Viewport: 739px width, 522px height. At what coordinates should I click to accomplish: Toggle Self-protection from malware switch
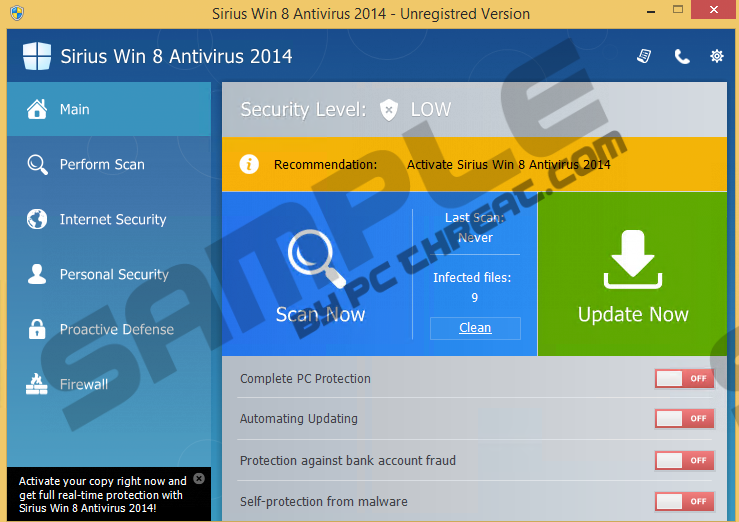685,501
